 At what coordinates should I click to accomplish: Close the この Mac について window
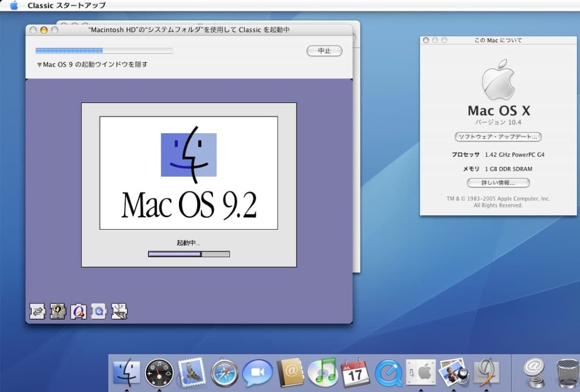point(426,40)
